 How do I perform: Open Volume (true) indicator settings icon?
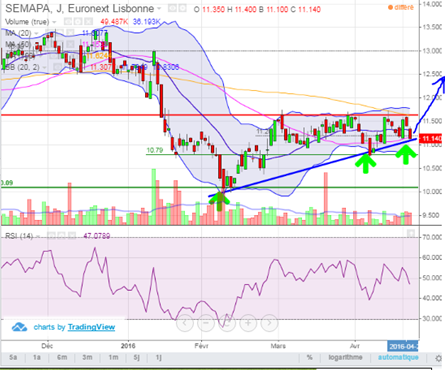(x=78, y=22)
